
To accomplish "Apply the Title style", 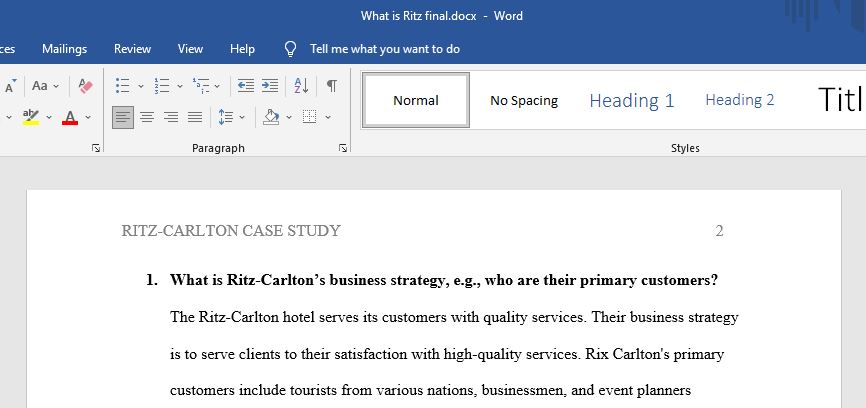I will (x=839, y=100).
